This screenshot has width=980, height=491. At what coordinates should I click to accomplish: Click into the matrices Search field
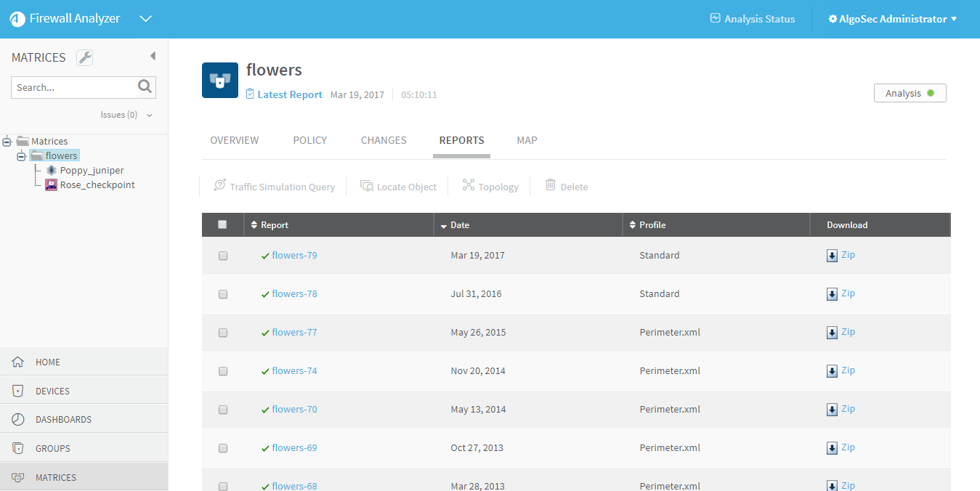(74, 87)
